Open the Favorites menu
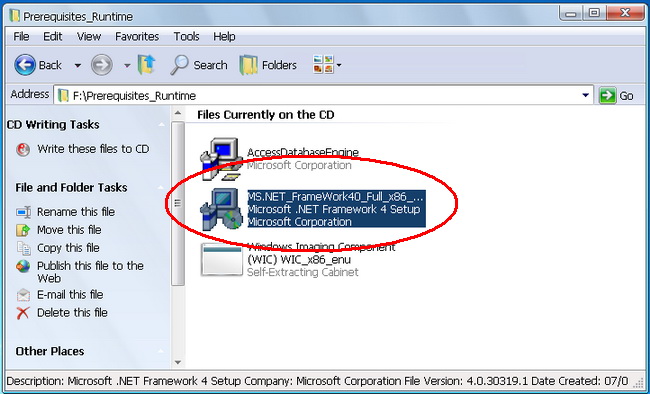The width and height of the screenshot is (650, 394). point(137,36)
